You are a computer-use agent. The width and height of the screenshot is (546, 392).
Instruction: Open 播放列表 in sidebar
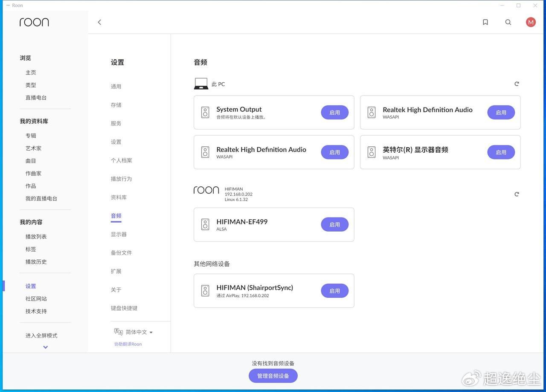(x=36, y=237)
